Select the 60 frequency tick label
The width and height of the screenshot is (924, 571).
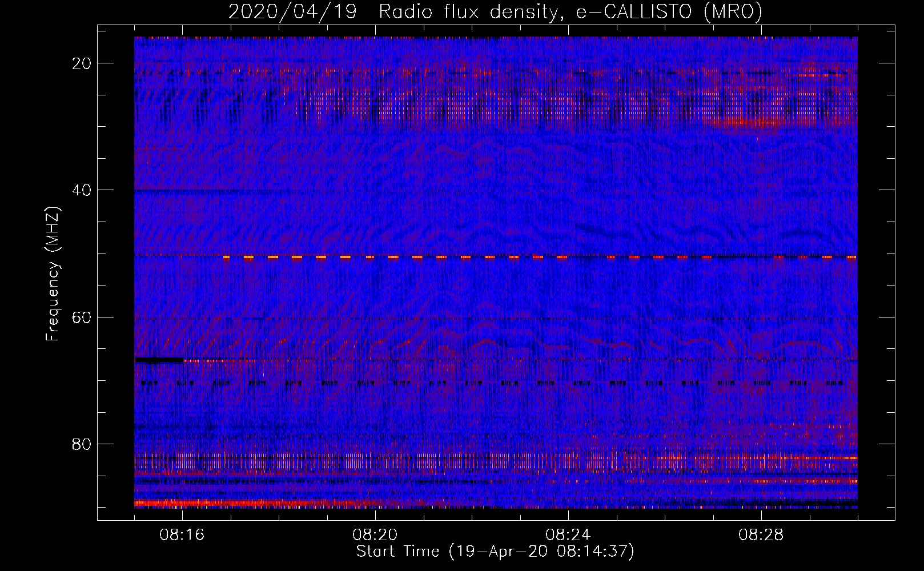pos(82,317)
